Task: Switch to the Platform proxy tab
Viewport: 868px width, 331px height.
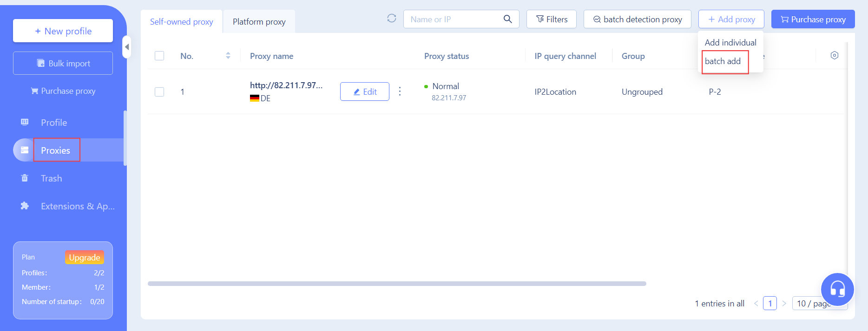Action: pyautogui.click(x=259, y=22)
